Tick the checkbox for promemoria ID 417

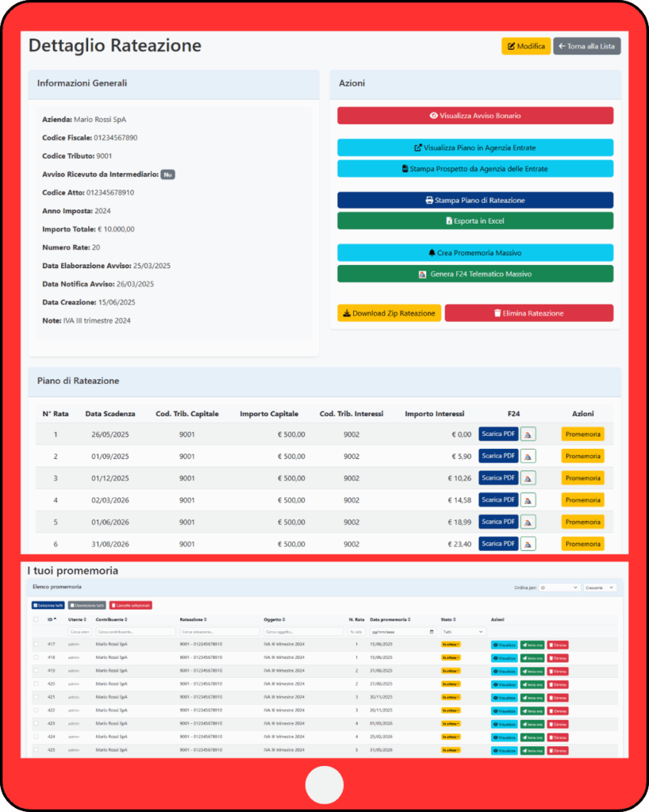pyautogui.click(x=36, y=645)
